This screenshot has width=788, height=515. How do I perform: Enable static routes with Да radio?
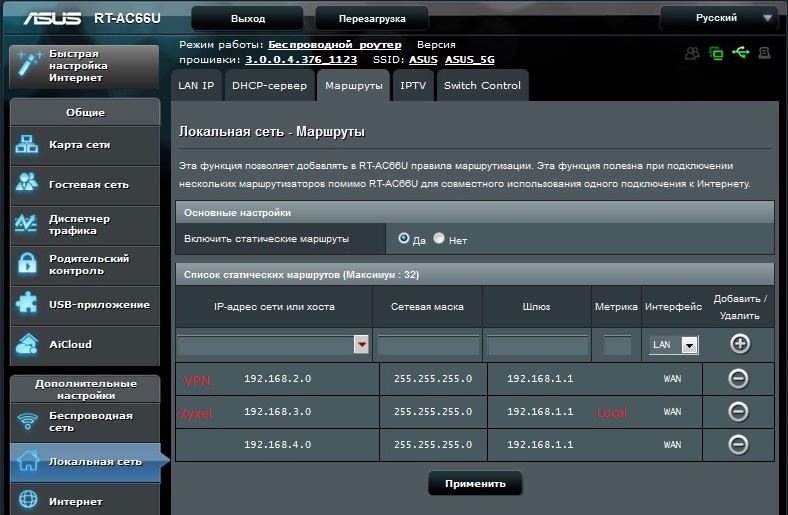coord(404,238)
